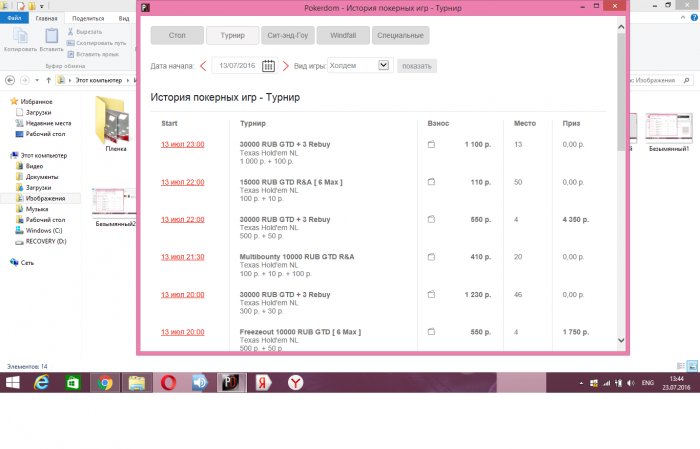700x449 pixels.
Task: Click Вставить paste icon in Explorer ribbon
Action: [x=51, y=39]
